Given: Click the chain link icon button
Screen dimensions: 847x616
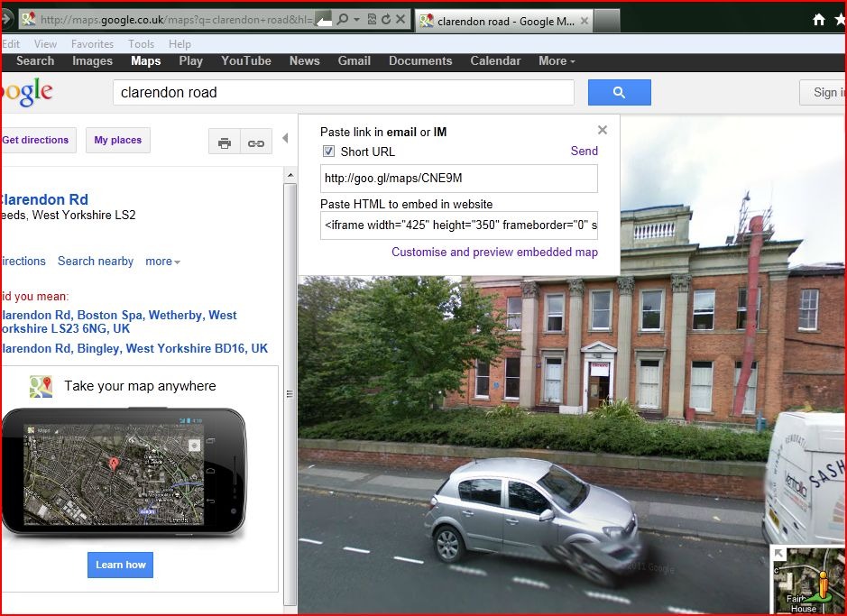Looking at the screenshot, I should pyautogui.click(x=256, y=143).
